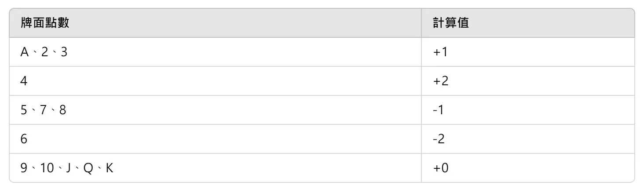The width and height of the screenshot is (644, 189).
Task: Click the +1 value cell
Action: click(440, 52)
